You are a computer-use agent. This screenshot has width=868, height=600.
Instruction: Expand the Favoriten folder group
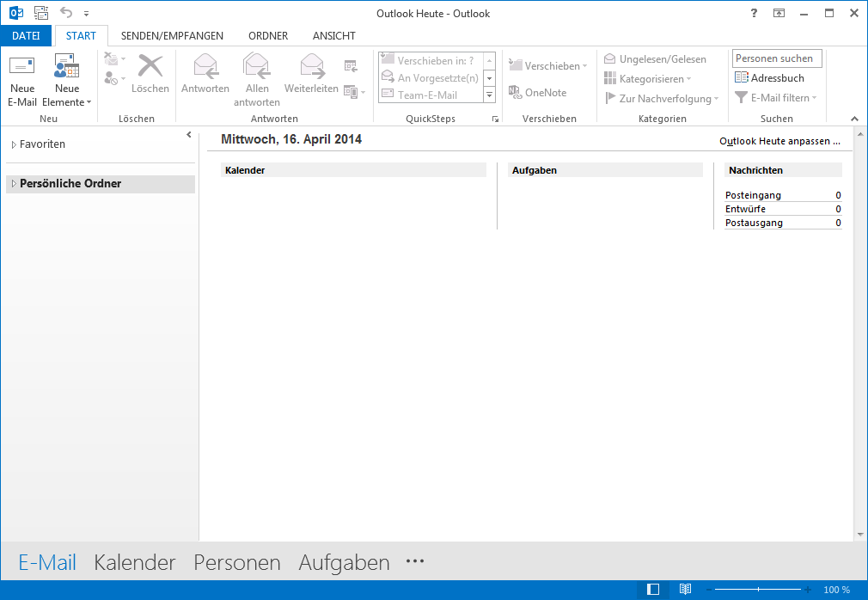tap(14, 144)
